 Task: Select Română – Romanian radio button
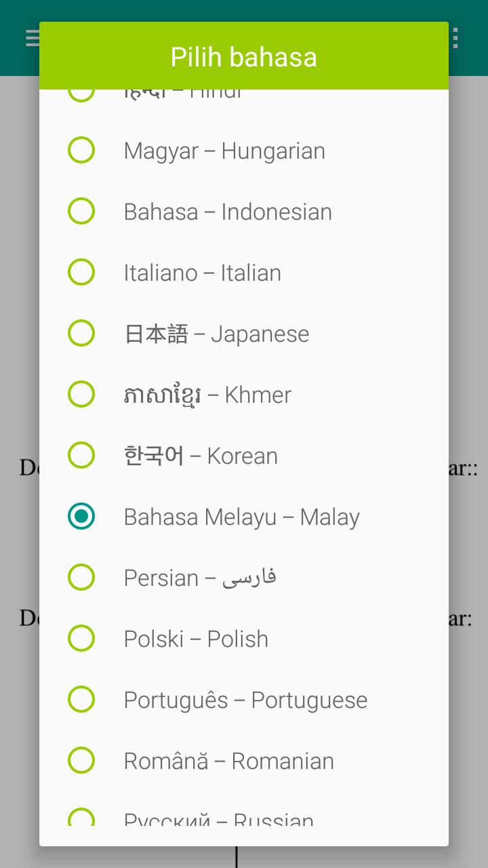81,760
